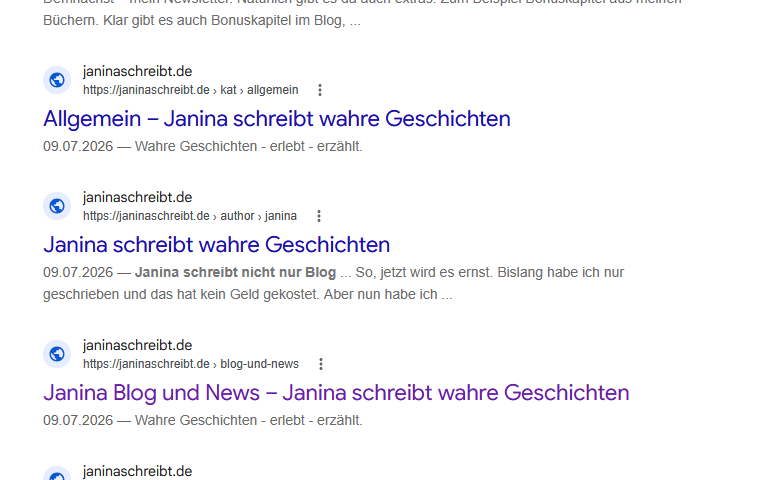Open 'Janina Blog und News' result link
The image size is (777, 480).
336,393
